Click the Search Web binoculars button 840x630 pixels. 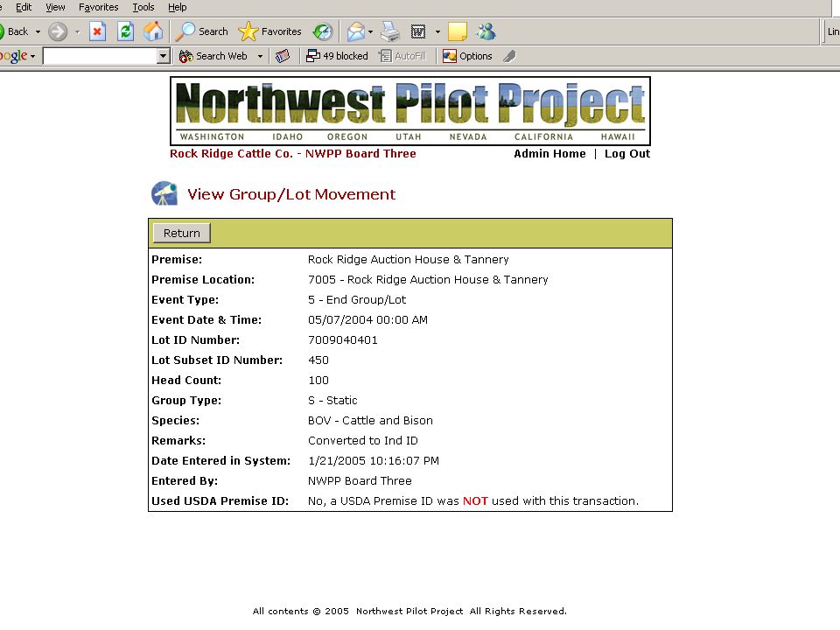click(x=213, y=56)
